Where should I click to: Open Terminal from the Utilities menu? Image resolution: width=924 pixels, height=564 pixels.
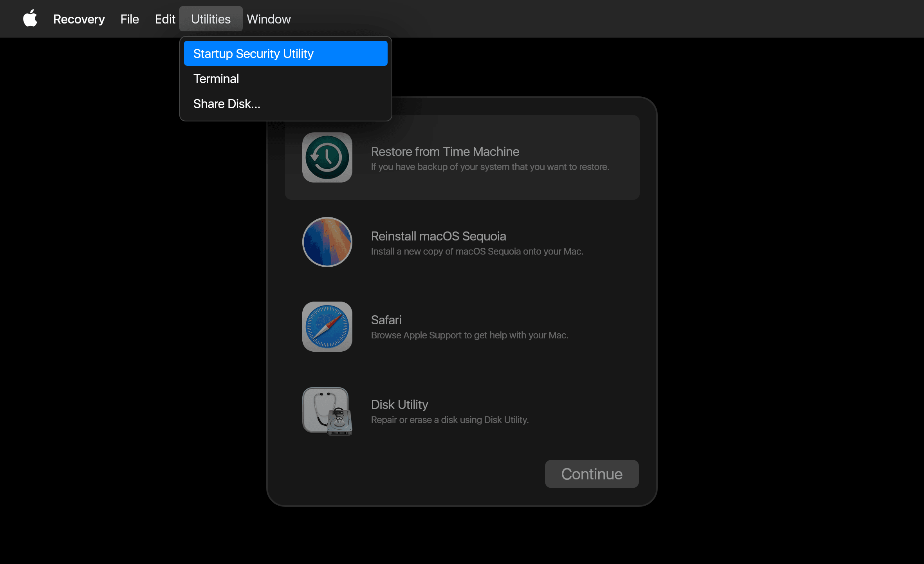click(x=216, y=78)
